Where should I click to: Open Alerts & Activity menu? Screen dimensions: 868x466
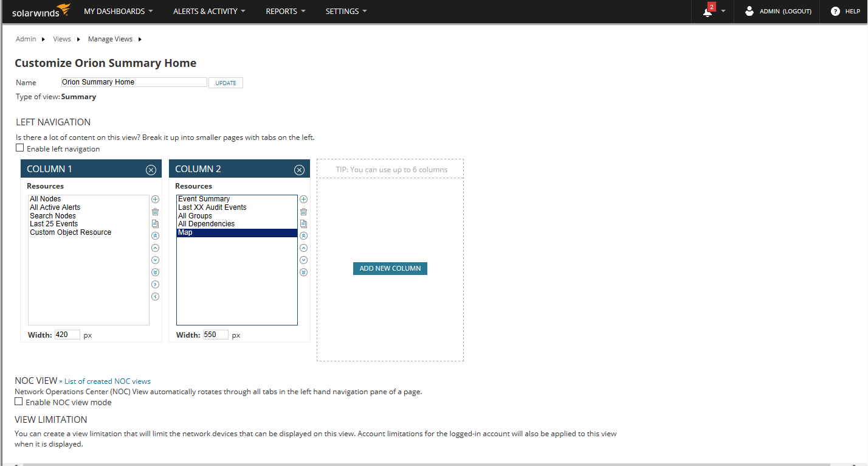tap(209, 11)
